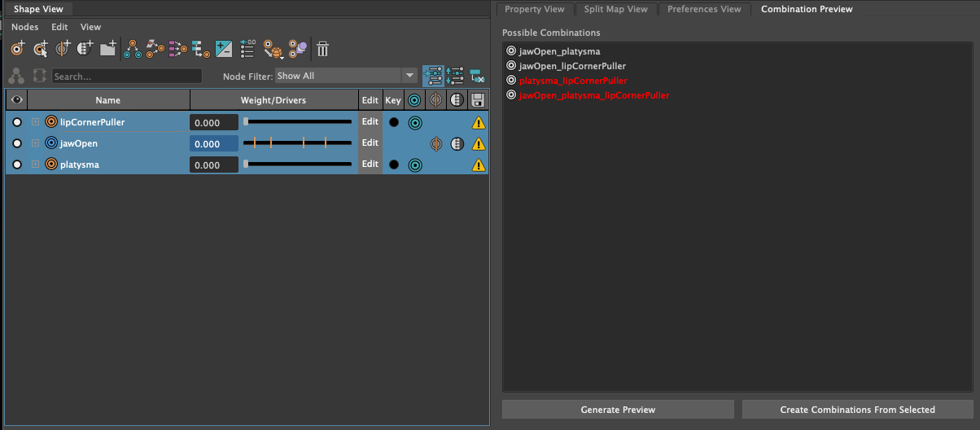Expand the platysma node

(x=35, y=165)
